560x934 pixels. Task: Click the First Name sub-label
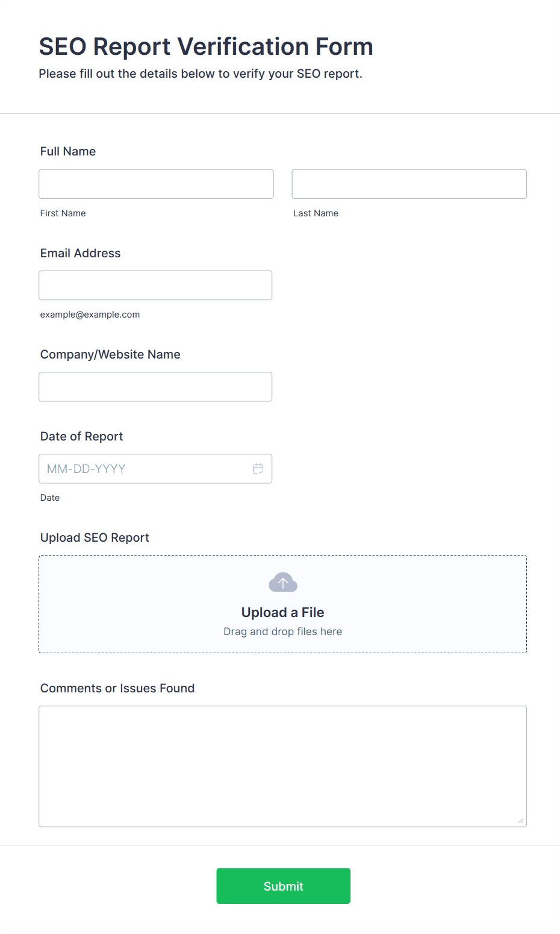(63, 213)
